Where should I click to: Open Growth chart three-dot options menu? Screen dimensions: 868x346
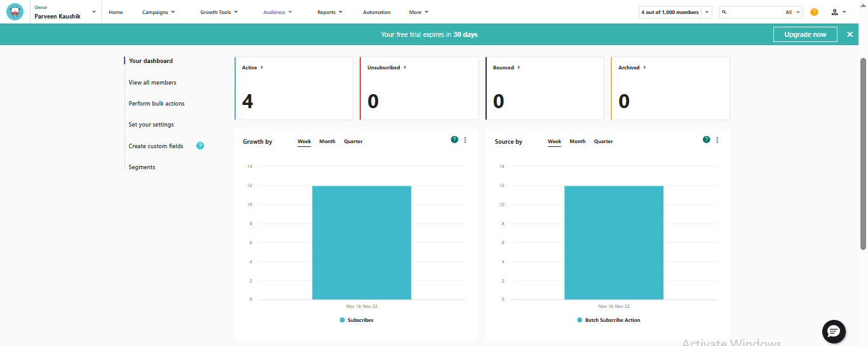pos(465,140)
